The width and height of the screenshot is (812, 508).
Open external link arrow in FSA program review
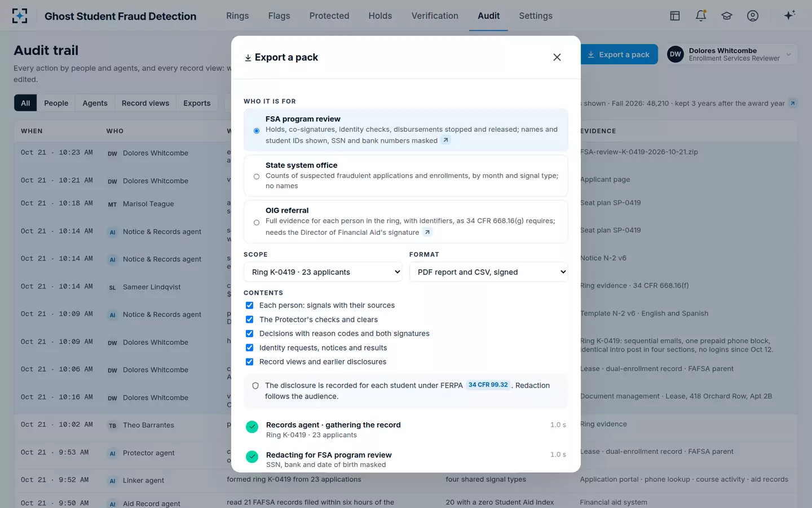click(x=445, y=140)
